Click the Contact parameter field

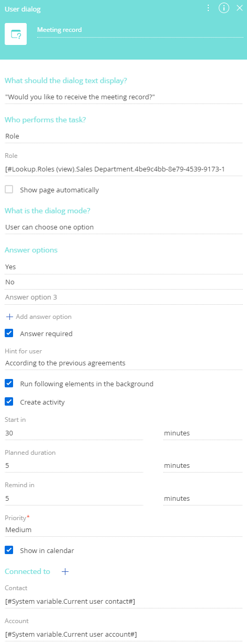click(x=124, y=602)
